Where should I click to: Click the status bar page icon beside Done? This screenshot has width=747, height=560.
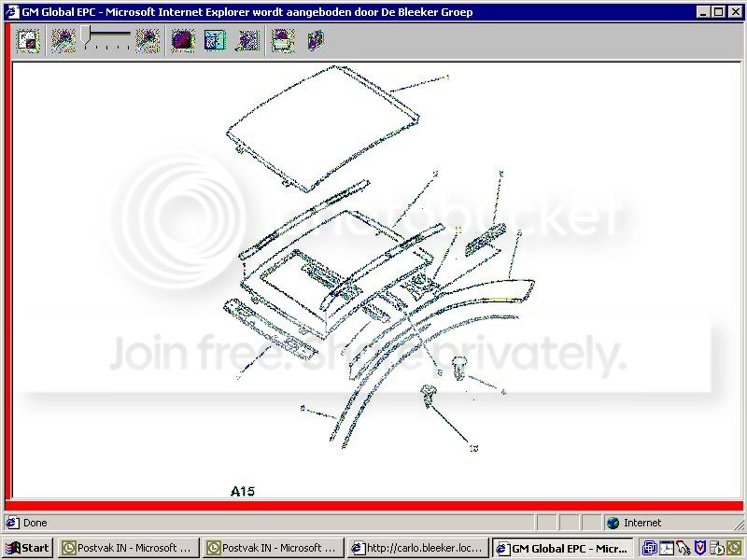click(x=13, y=523)
